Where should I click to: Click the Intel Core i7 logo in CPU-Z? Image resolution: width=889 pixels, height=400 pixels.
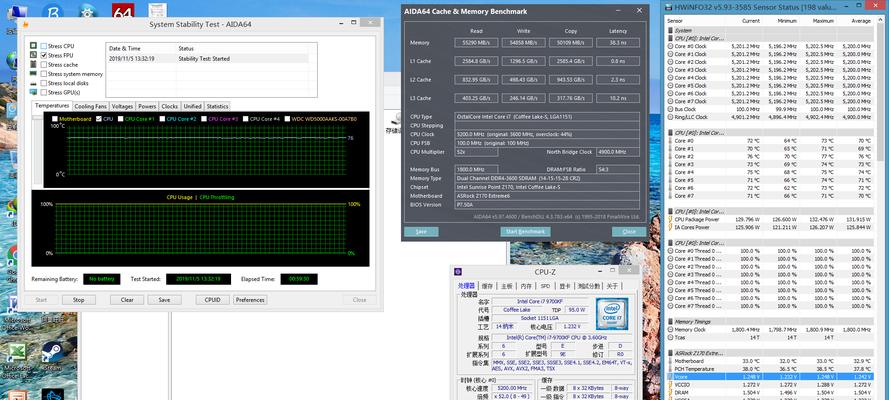(611, 313)
